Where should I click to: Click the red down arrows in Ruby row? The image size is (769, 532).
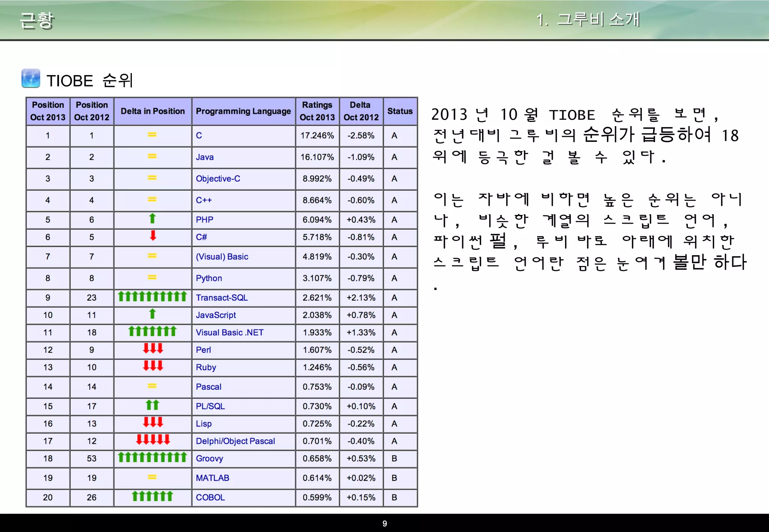coord(153,366)
